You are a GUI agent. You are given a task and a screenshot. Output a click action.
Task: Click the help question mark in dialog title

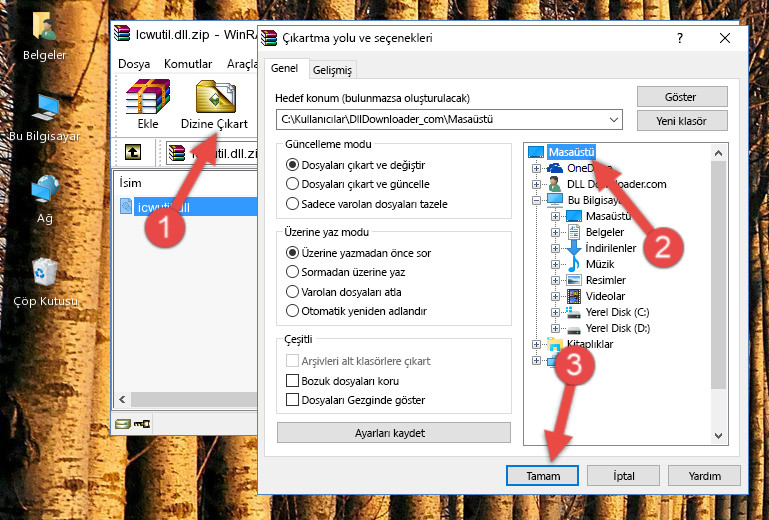(x=679, y=38)
